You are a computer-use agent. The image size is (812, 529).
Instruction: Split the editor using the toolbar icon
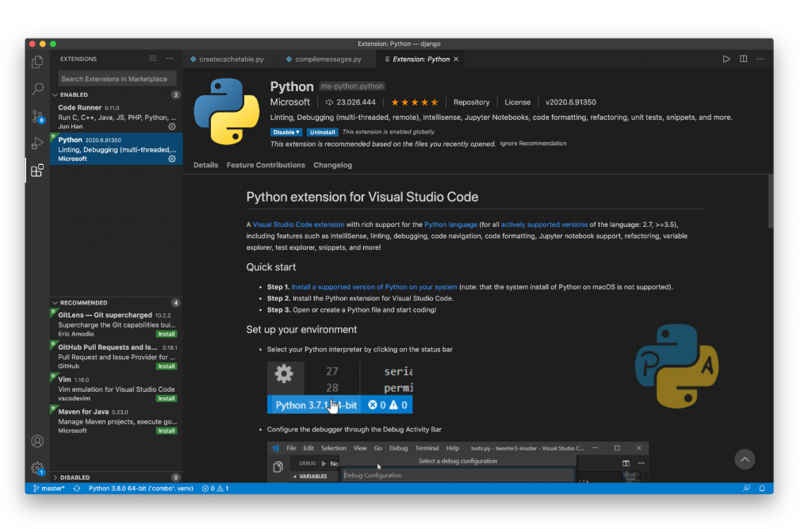tap(743, 58)
